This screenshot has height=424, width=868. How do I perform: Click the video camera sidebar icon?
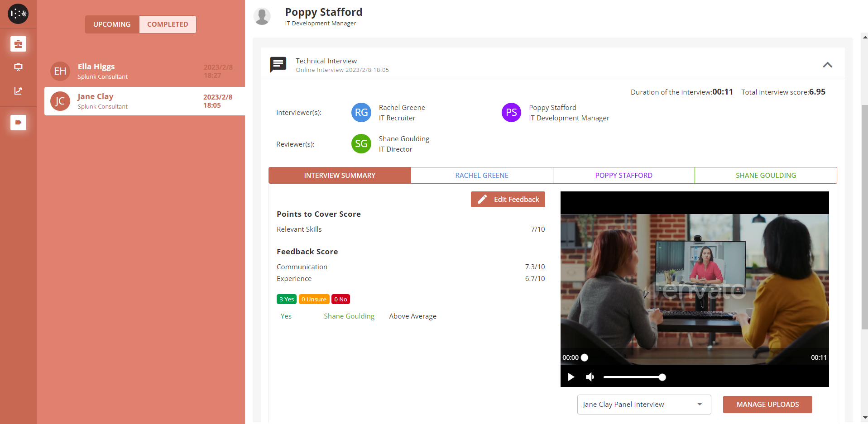(x=18, y=122)
